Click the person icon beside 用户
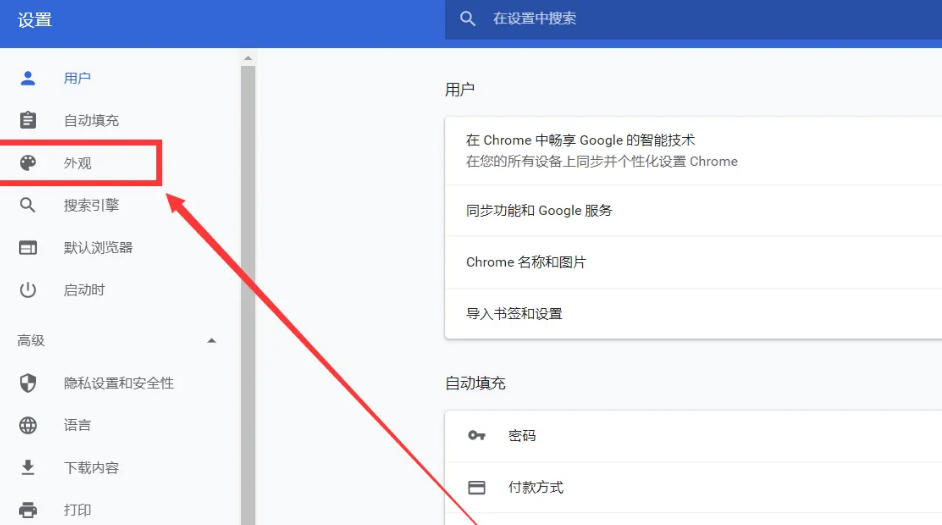This screenshot has height=525, width=942. click(x=28, y=78)
